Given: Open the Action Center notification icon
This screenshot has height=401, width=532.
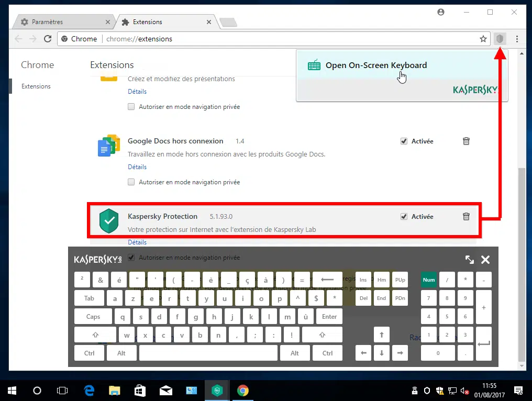Looking at the screenshot, I should pos(518,391).
